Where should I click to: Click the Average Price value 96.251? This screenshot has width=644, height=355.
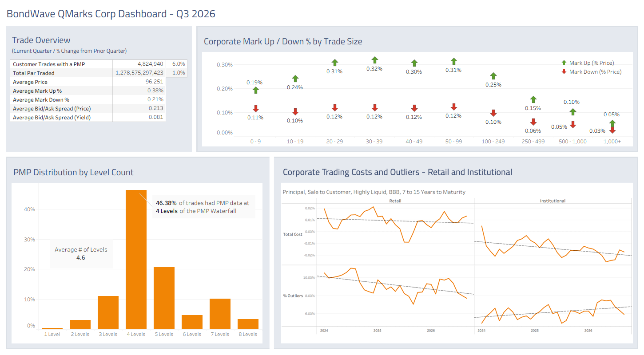click(154, 82)
